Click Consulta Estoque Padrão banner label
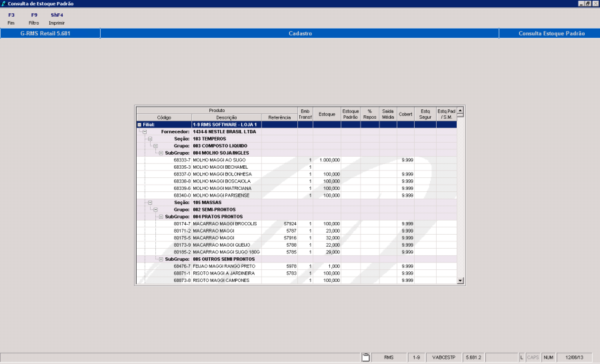Image resolution: width=600 pixels, height=364 pixels. click(x=551, y=33)
